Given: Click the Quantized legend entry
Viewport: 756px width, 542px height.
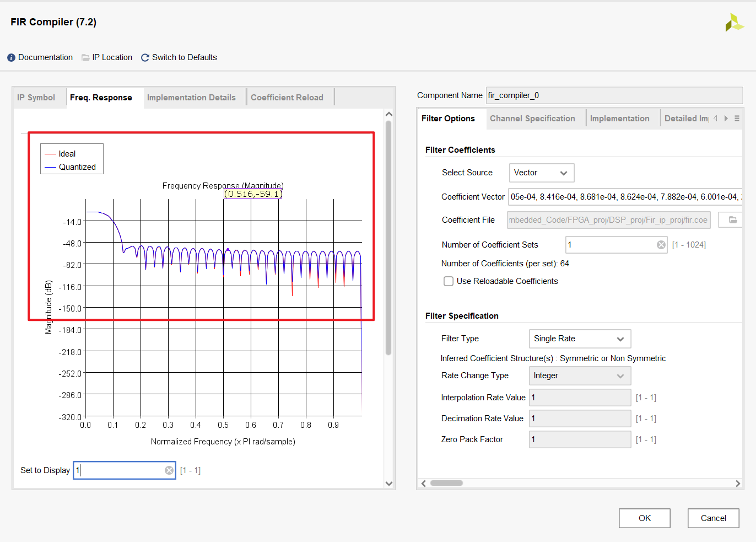Looking at the screenshot, I should pyautogui.click(x=71, y=167).
